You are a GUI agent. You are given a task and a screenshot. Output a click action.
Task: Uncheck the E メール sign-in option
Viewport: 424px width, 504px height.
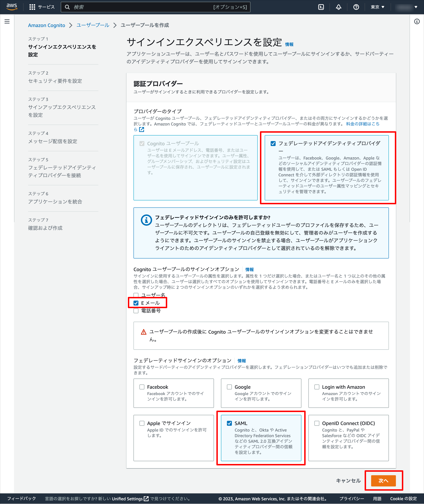point(136,303)
